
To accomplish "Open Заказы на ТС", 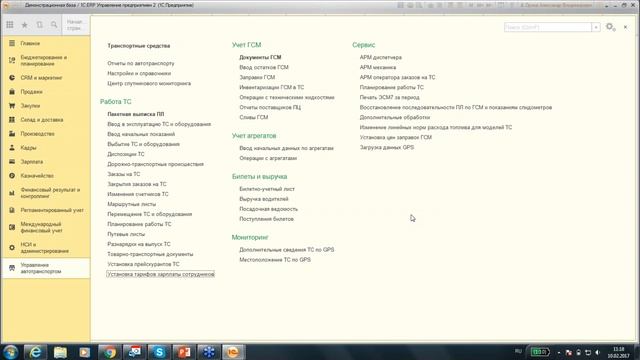I will point(124,174).
